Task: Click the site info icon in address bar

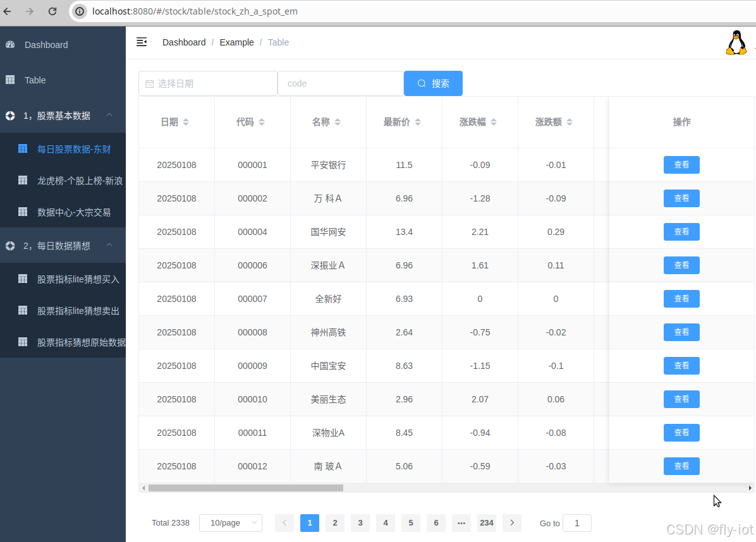Action: (80, 11)
